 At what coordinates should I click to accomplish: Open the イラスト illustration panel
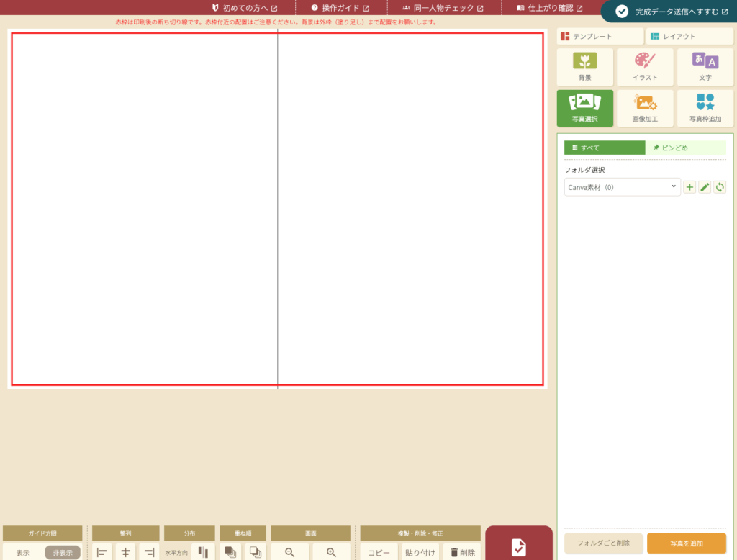pyautogui.click(x=645, y=67)
